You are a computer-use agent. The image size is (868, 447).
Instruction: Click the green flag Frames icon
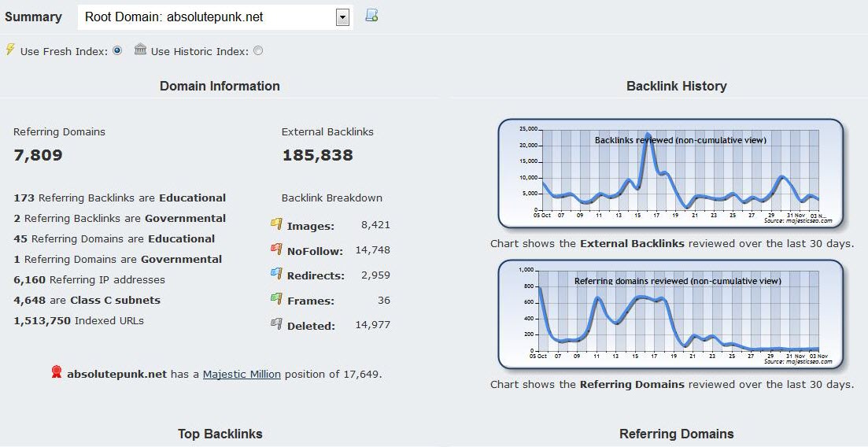(276, 300)
